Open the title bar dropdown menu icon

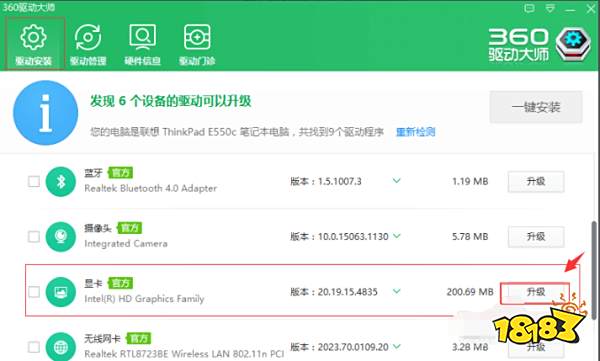click(550, 8)
